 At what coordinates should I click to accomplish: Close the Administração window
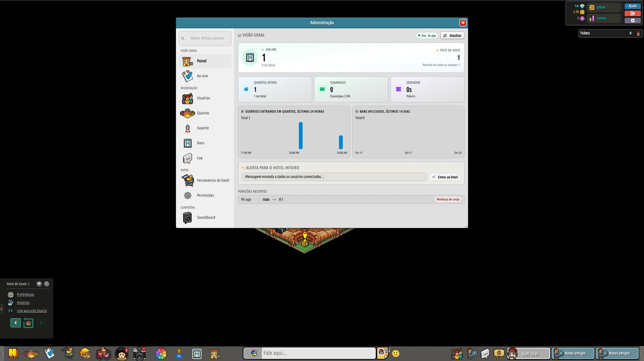coord(463,23)
